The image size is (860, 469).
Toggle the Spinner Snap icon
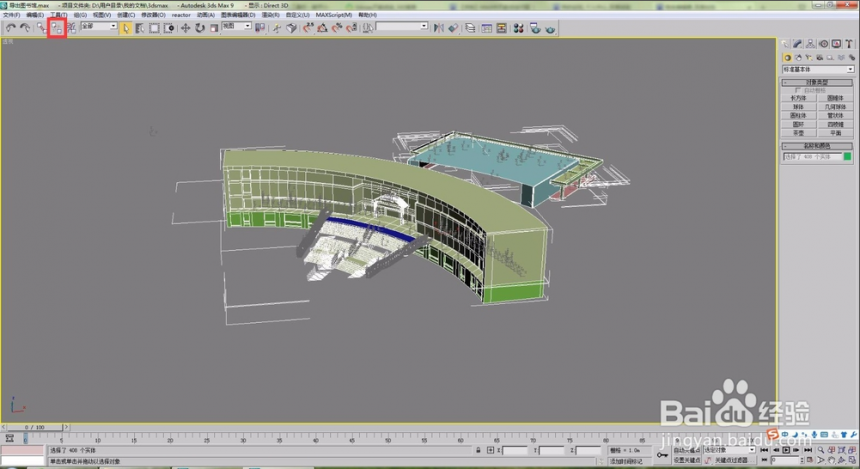point(351,28)
